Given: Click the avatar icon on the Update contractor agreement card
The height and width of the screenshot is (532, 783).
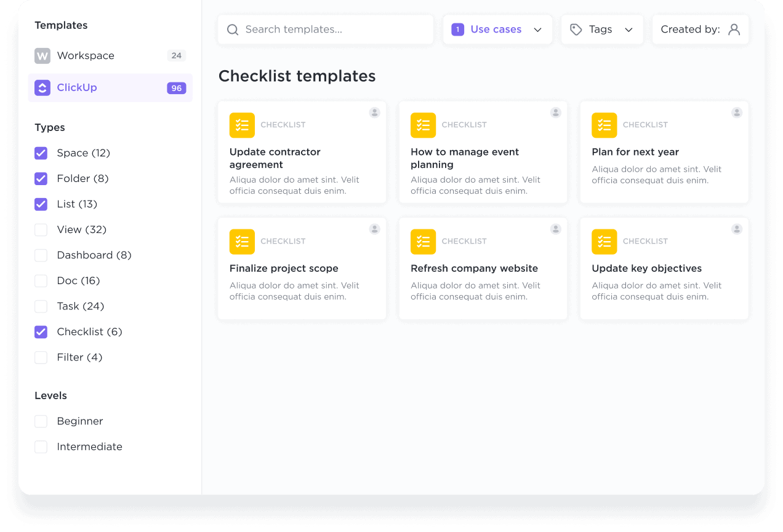Looking at the screenshot, I should click(x=374, y=113).
